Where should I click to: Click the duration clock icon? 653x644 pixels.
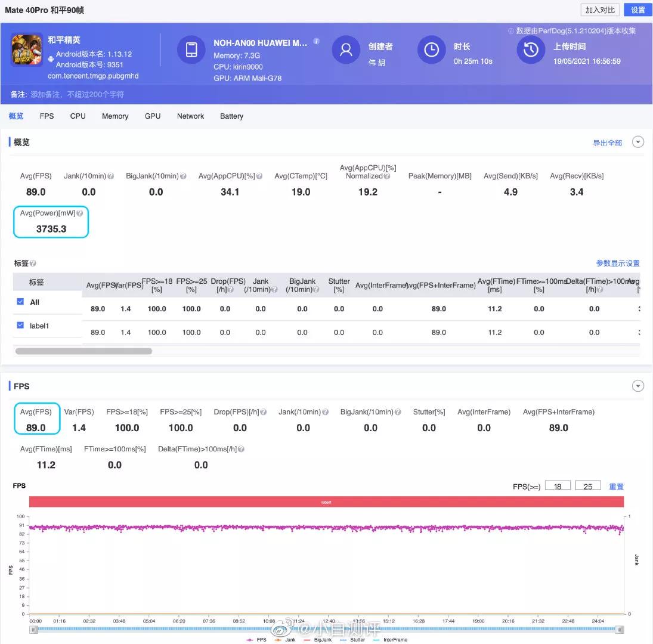point(431,50)
